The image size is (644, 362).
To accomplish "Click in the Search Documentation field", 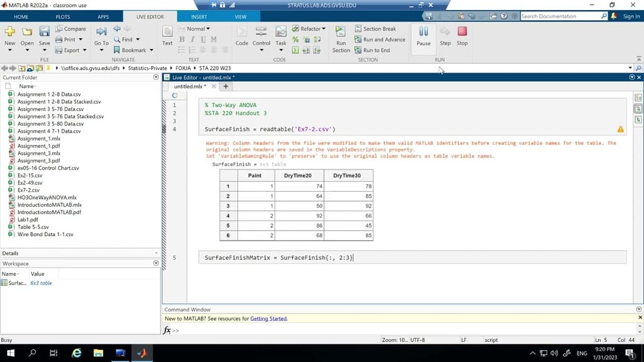I will (560, 16).
